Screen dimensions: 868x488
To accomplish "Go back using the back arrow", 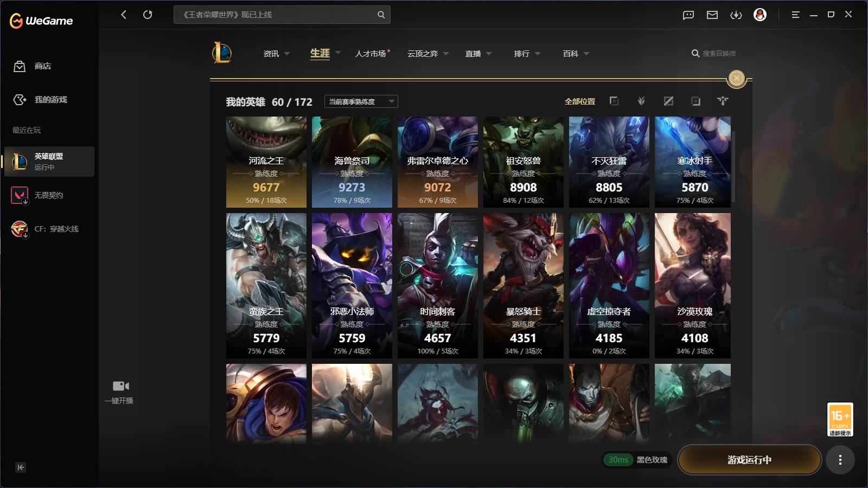I will pos(124,15).
